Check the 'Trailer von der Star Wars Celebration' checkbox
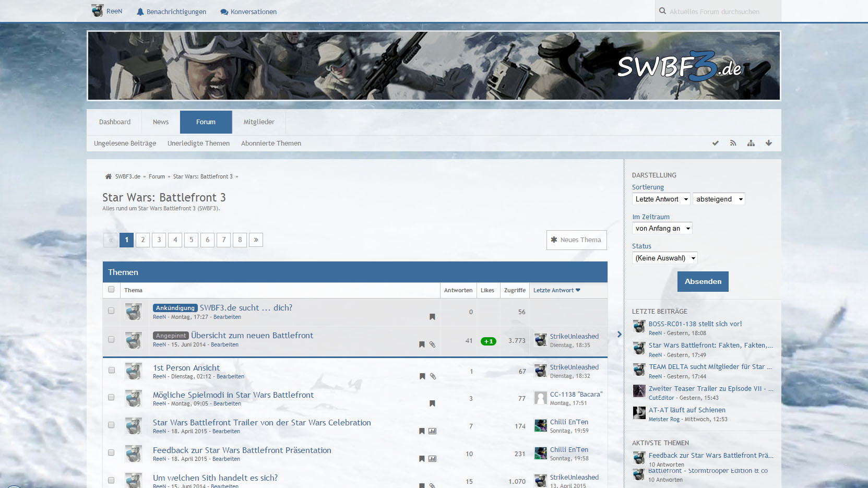 coord(111,425)
